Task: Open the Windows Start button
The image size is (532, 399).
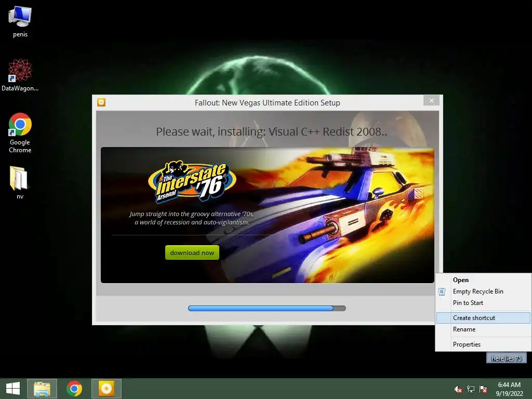Action: click(x=13, y=389)
